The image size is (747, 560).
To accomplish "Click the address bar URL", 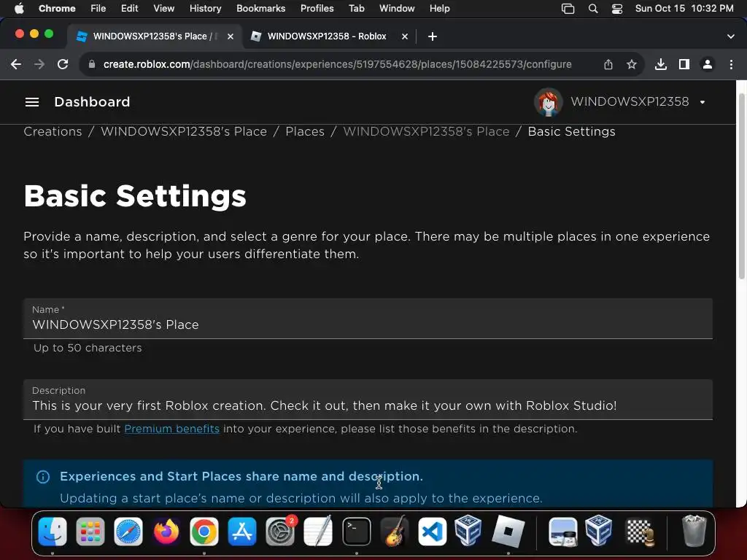I will [x=337, y=64].
